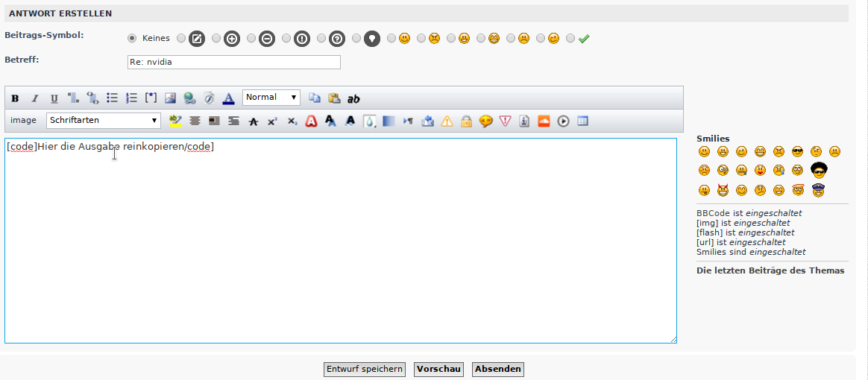Click the Bold formatting icon
Viewport: 868px width, 380px height.
(15, 98)
